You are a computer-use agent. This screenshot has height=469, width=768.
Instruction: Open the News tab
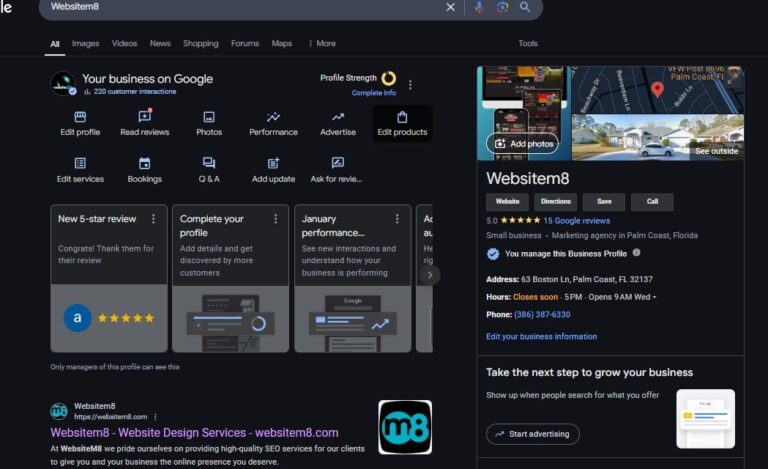coord(160,44)
